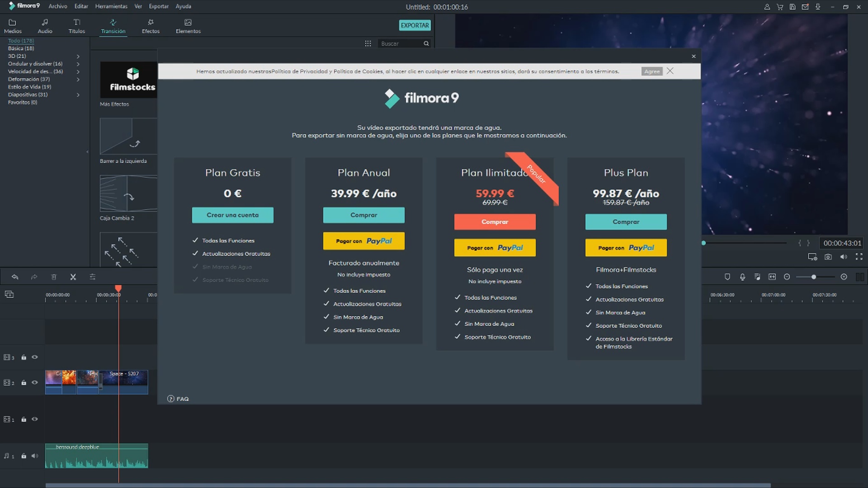The height and width of the screenshot is (488, 868).
Task: Open the Editar menu
Action: [81, 6]
